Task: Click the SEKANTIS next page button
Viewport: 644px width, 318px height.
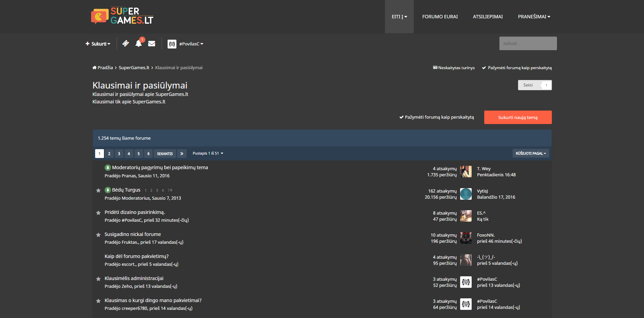Action: pyautogui.click(x=165, y=154)
